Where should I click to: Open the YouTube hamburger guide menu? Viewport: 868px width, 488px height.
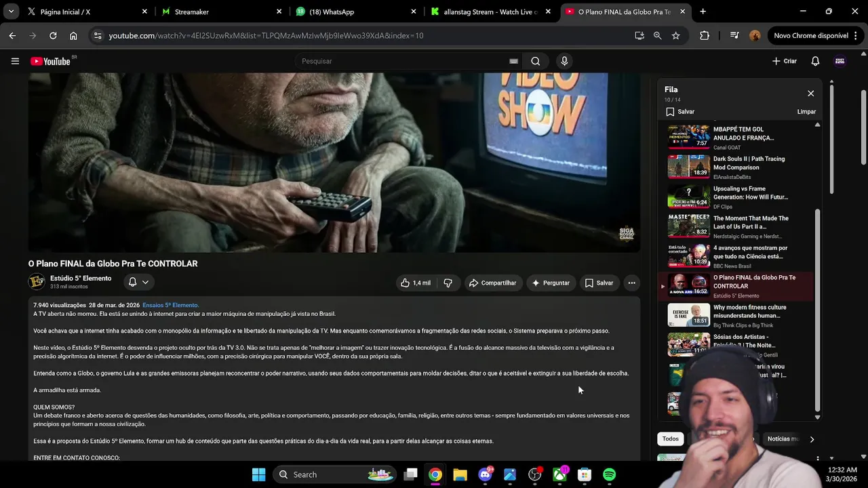coord(15,61)
